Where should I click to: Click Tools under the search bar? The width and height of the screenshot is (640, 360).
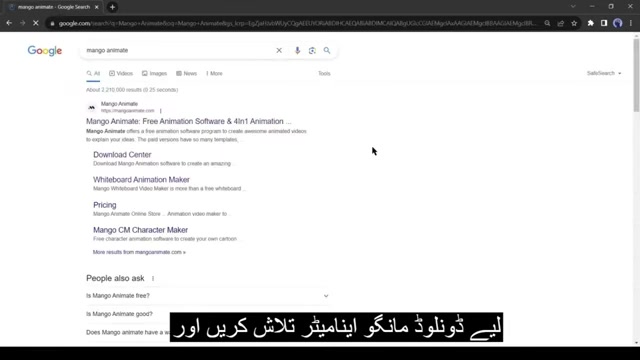324,73
